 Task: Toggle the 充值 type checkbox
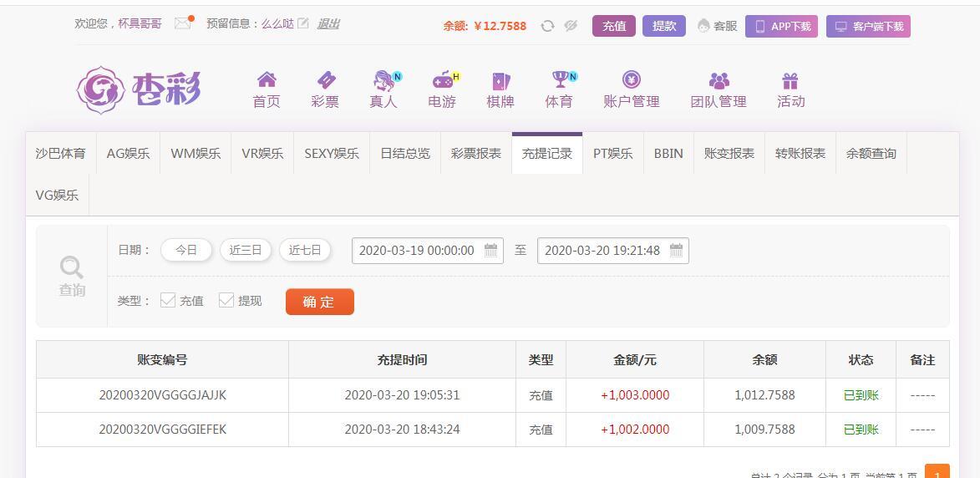pos(167,301)
